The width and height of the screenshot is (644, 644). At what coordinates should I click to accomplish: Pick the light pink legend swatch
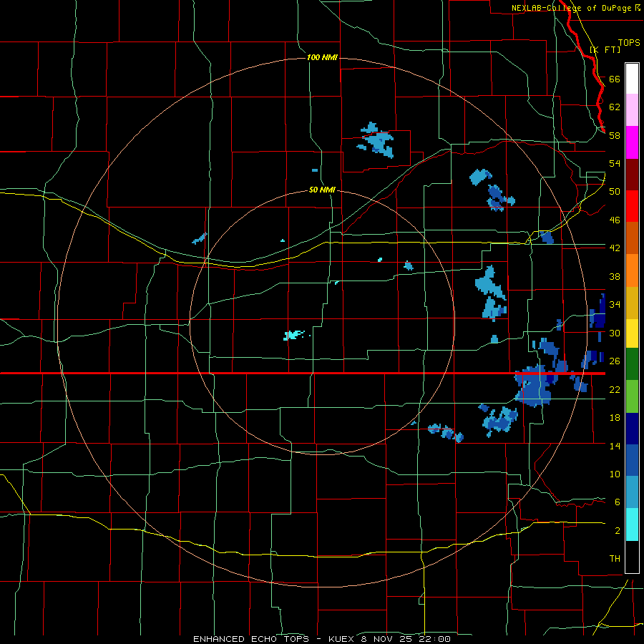[x=632, y=109]
